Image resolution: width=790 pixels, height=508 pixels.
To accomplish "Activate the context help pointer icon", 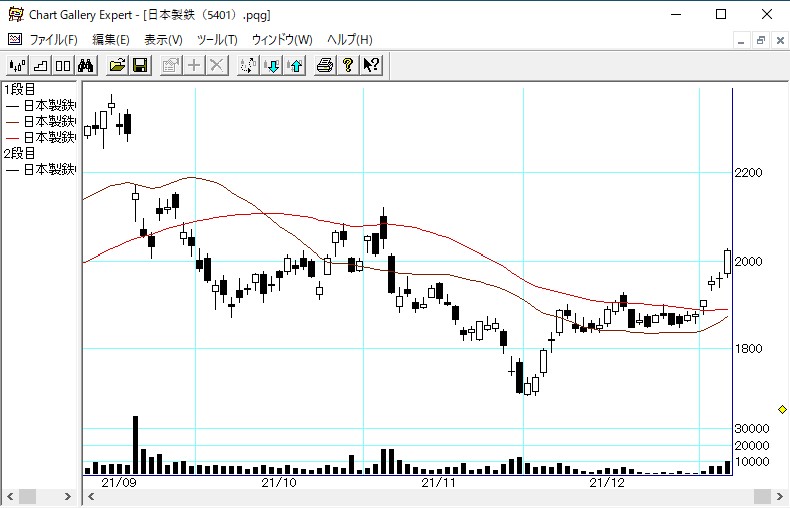I will (371, 66).
